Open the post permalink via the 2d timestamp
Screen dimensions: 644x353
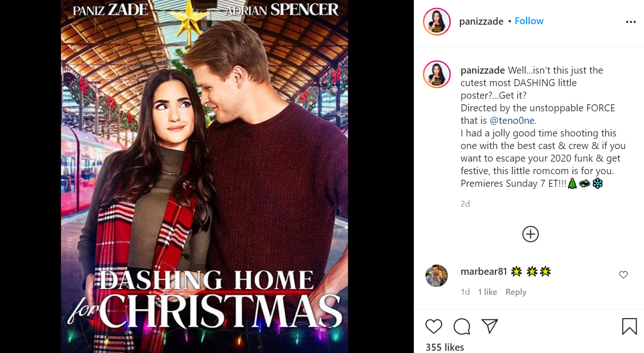(x=465, y=204)
